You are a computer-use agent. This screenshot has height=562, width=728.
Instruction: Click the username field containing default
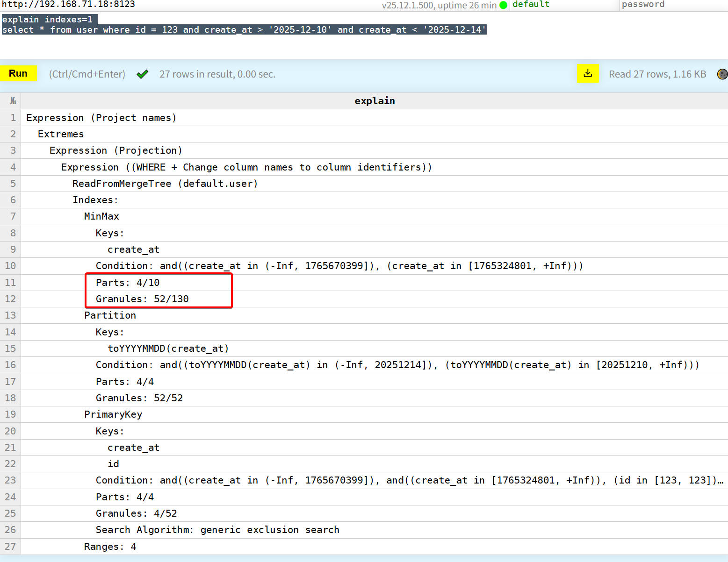[563, 5]
